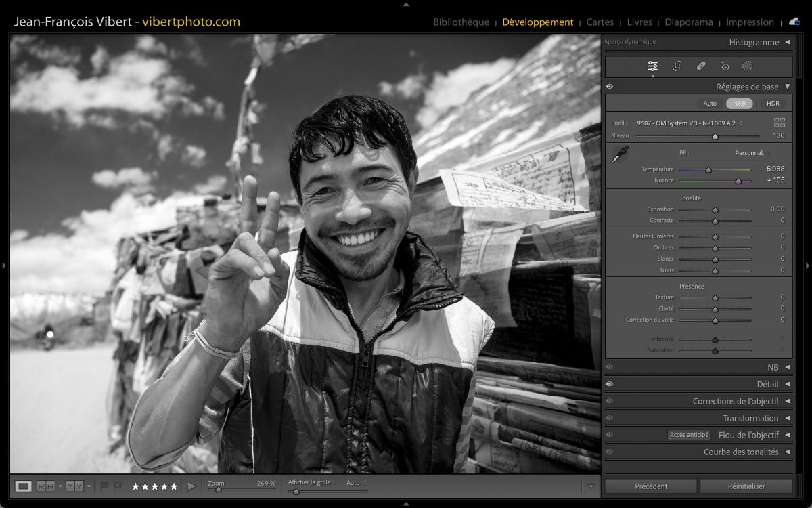Open the Cartes module
812x508 pixels.
600,22
